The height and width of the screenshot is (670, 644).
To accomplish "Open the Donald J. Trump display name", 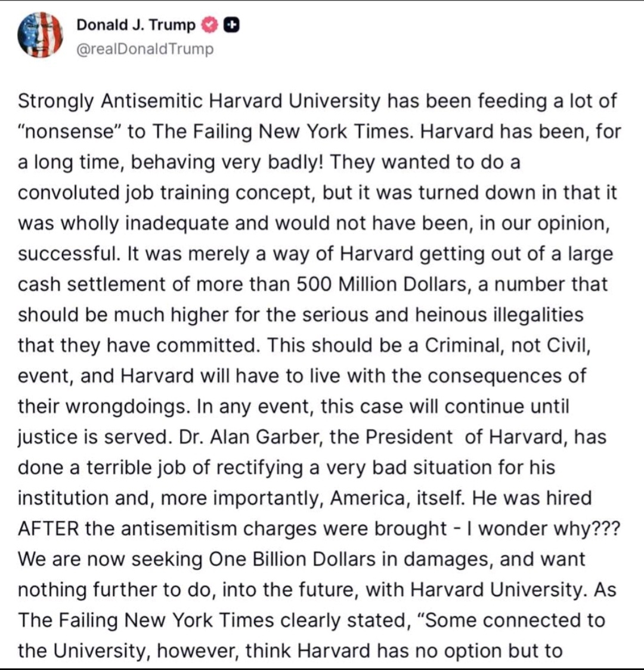I will click(135, 25).
